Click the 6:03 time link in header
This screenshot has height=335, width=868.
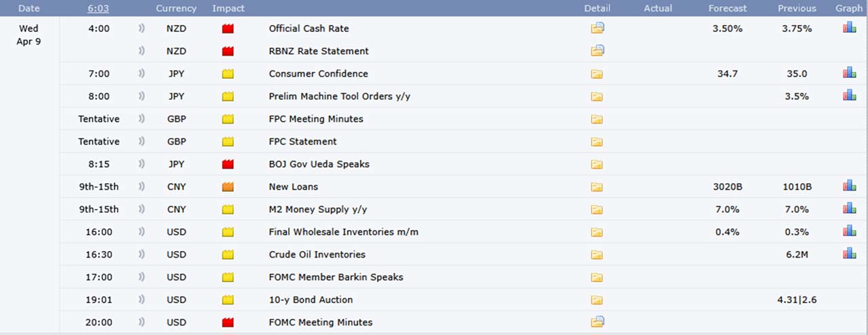[x=99, y=8]
